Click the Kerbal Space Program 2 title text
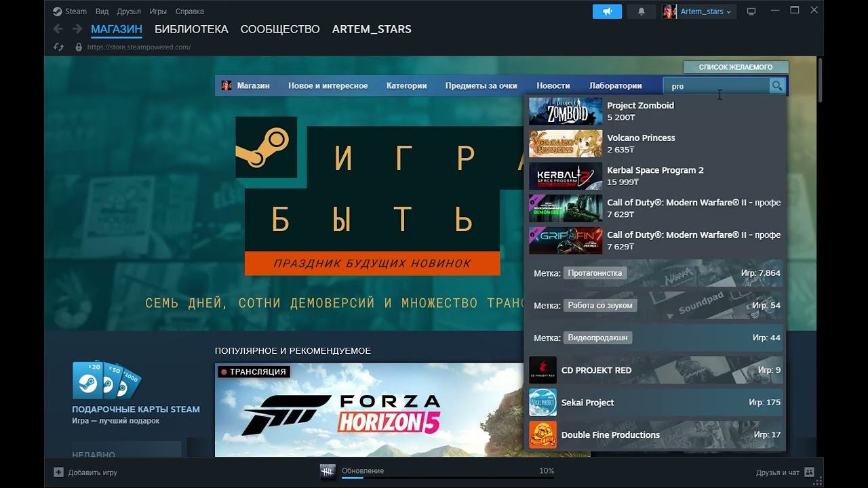868x488 pixels. click(655, 170)
